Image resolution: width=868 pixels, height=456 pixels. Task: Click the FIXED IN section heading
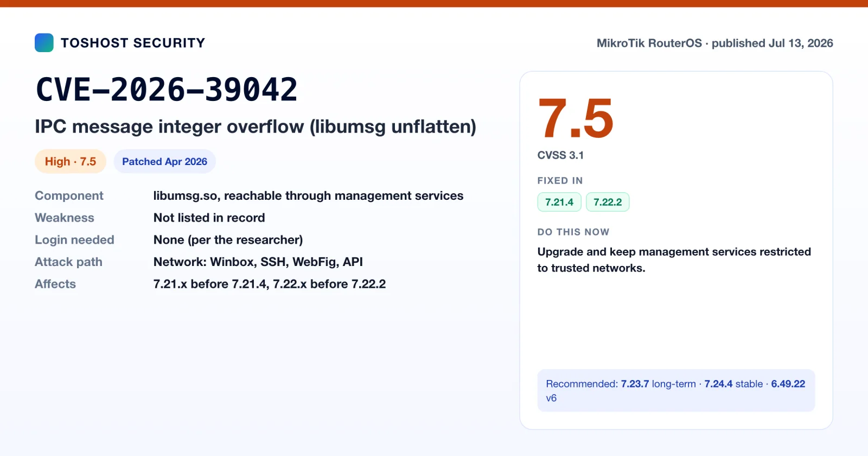click(x=560, y=181)
